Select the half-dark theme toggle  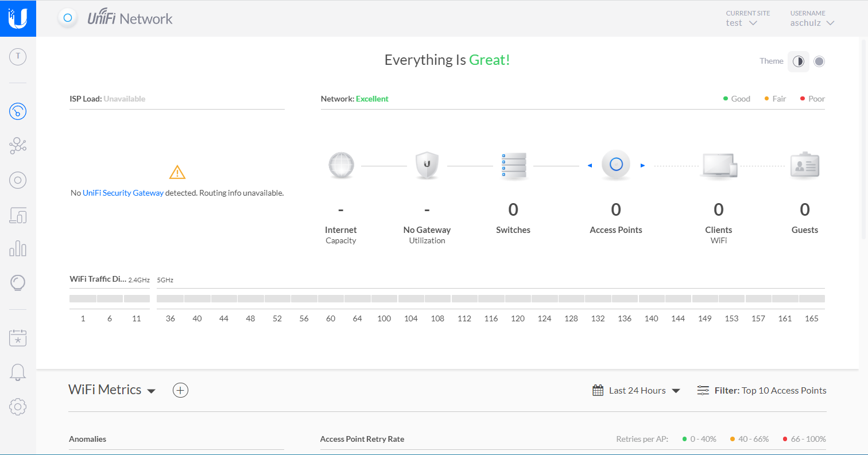(799, 61)
